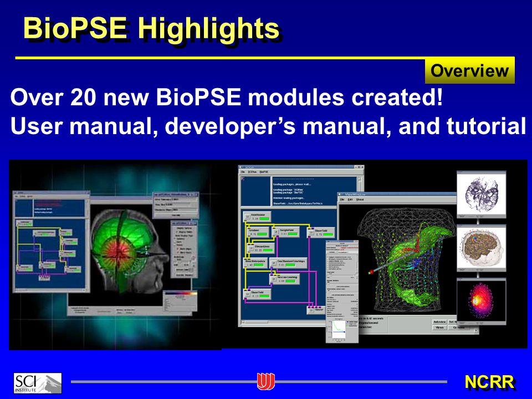Click the color map gradient bar below the head viewer
This screenshot has height=399, width=532.
[x=181, y=294]
